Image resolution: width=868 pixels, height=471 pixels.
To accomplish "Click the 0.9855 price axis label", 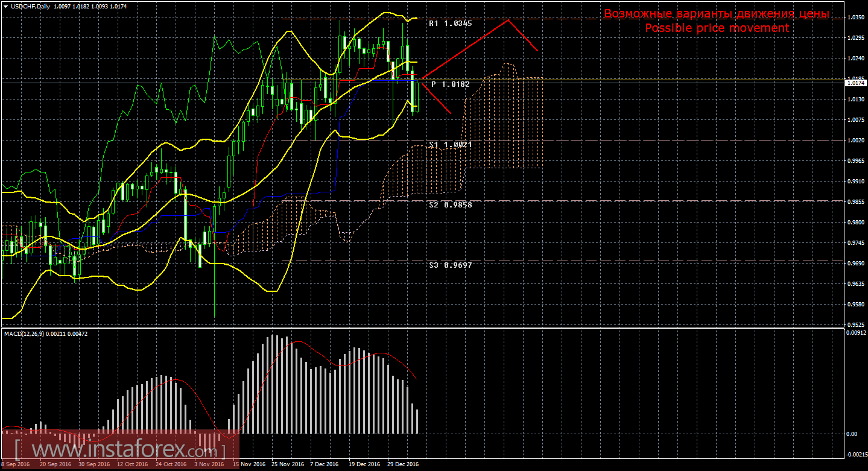I will coord(856,202).
